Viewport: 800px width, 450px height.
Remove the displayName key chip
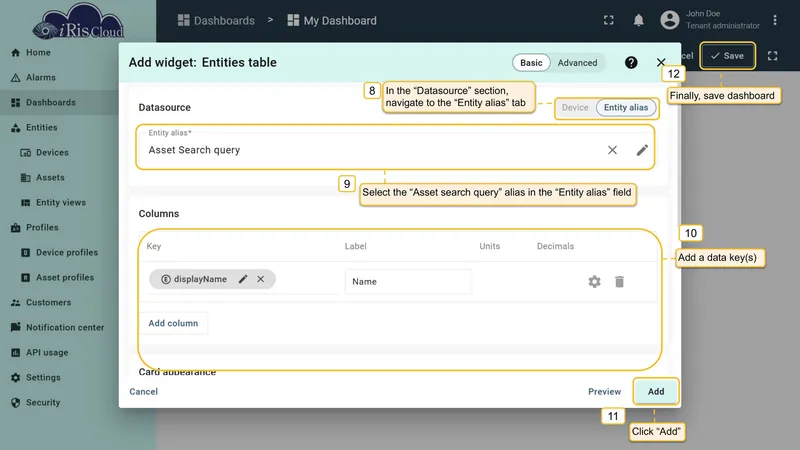261,279
